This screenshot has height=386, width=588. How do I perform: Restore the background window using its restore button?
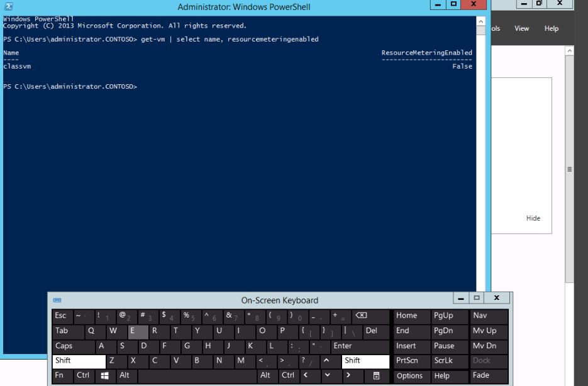539,3
